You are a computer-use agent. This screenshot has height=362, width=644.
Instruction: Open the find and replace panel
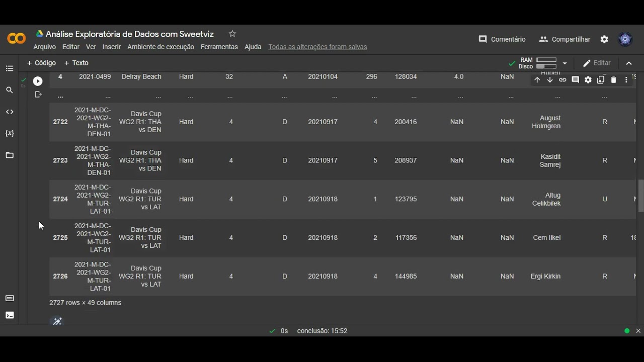10,90
